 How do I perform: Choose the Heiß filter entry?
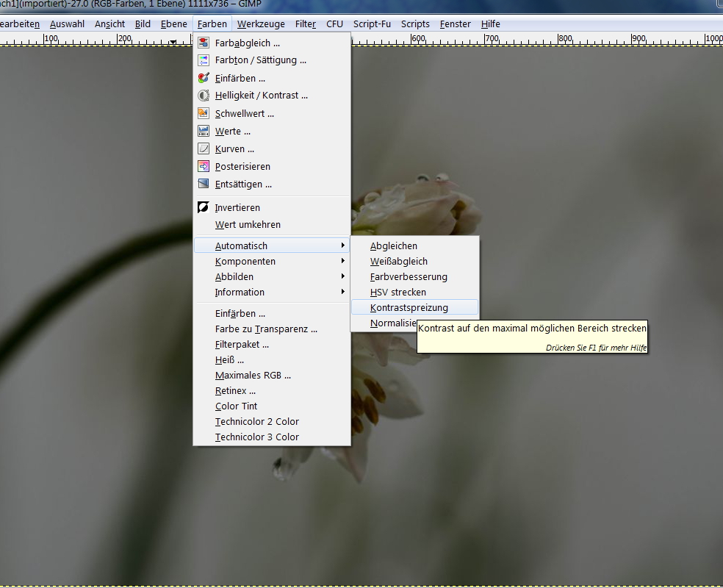272,359
